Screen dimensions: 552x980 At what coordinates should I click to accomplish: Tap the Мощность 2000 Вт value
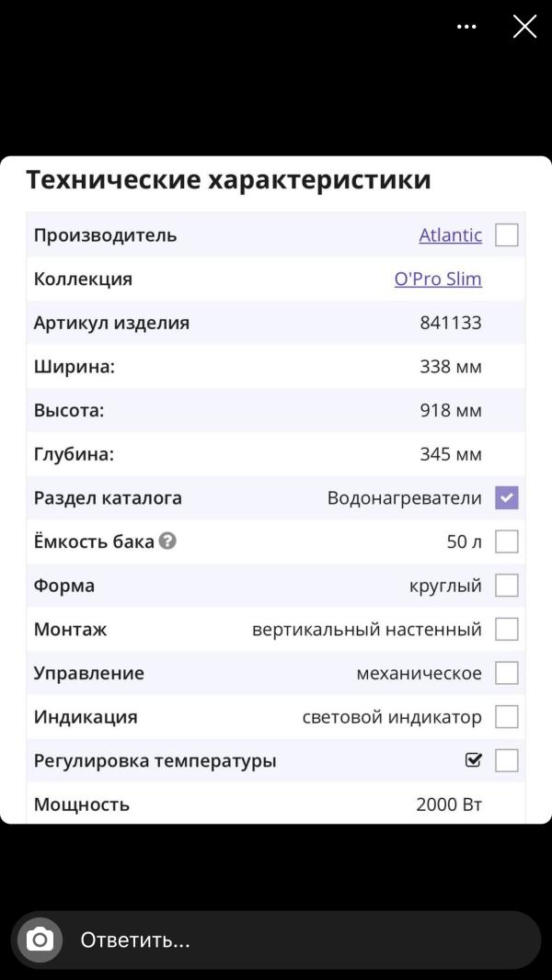449,803
